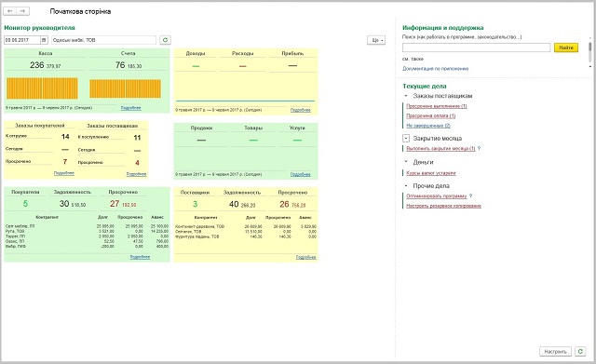Click the suppliers Просрочено value starting with 26
The image size is (596, 364).
tap(292, 205)
